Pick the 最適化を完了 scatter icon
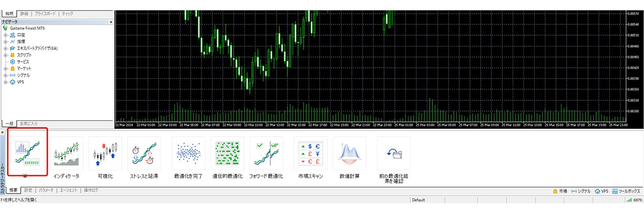 [x=189, y=153]
